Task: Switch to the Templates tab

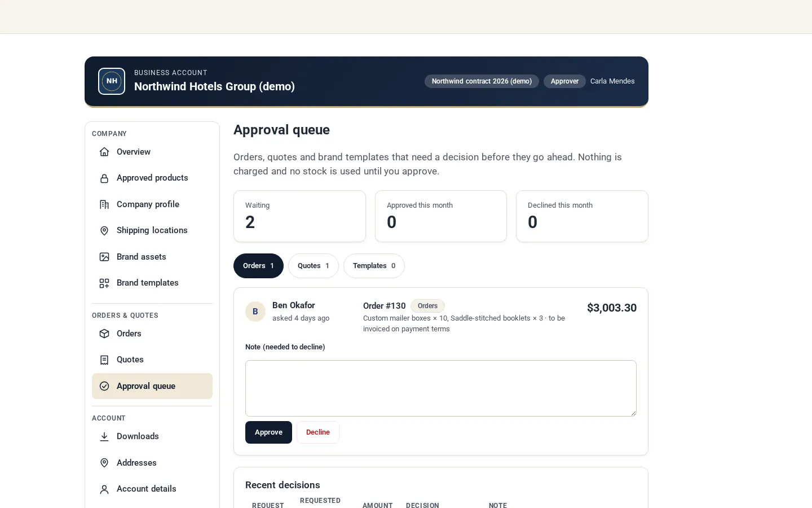Action: pyautogui.click(x=374, y=266)
